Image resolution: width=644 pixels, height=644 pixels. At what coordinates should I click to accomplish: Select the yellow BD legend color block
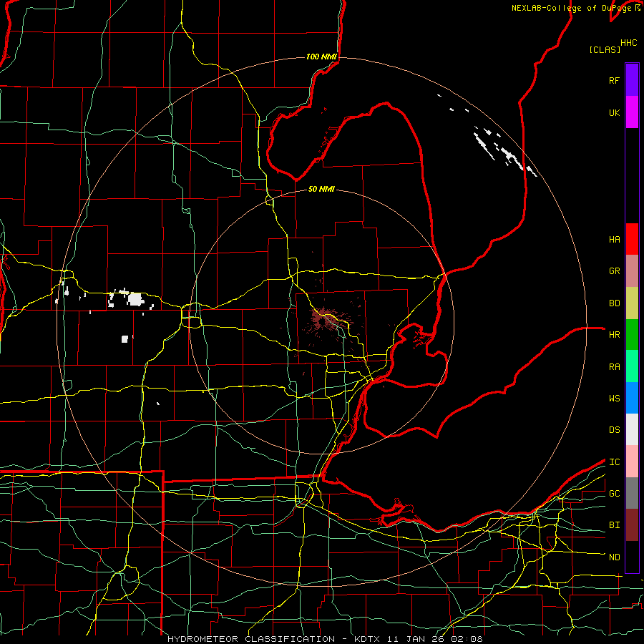pyautogui.click(x=632, y=303)
